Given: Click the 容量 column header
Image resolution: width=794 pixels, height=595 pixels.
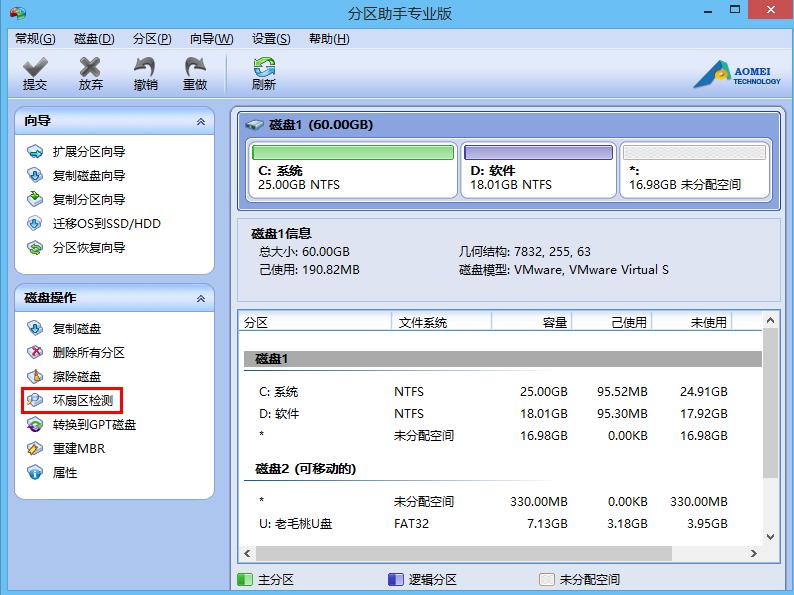Looking at the screenshot, I should click(532, 322).
